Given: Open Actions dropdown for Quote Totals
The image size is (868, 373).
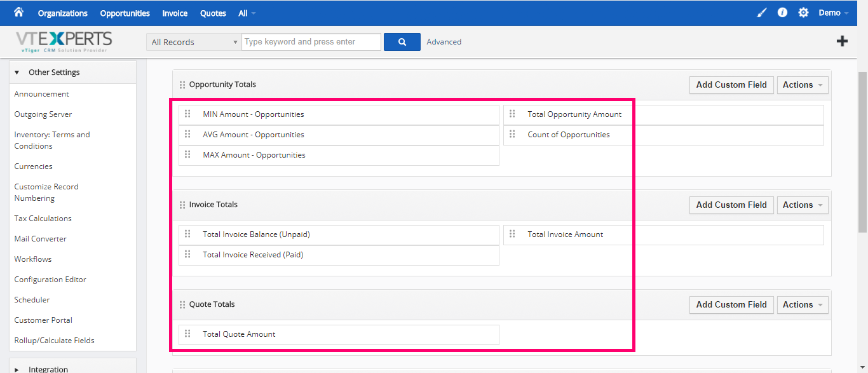Looking at the screenshot, I should [803, 305].
